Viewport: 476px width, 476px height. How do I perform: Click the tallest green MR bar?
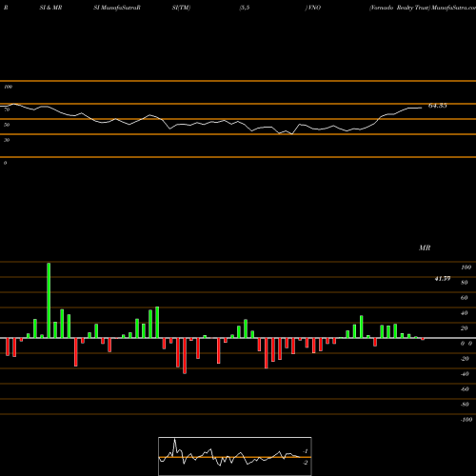(49, 300)
